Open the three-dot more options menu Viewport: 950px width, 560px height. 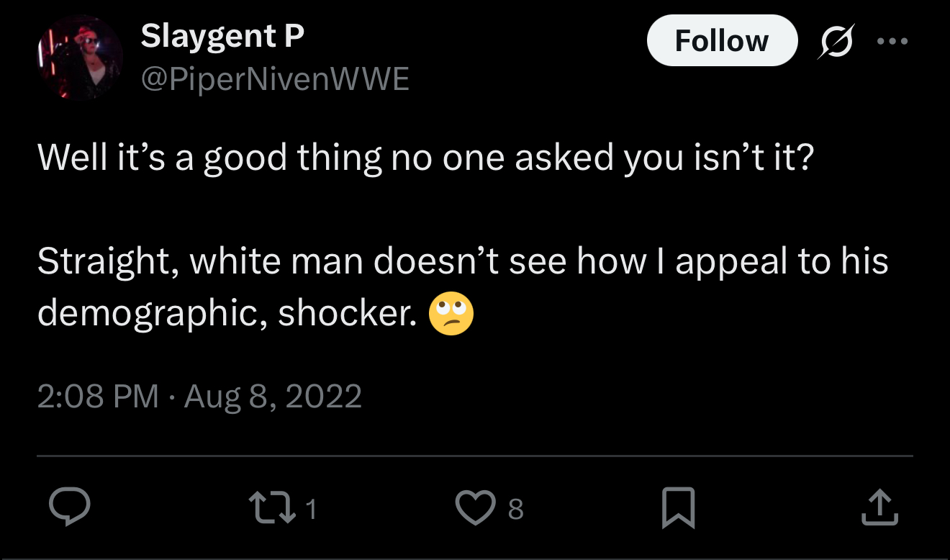pyautogui.click(x=892, y=42)
